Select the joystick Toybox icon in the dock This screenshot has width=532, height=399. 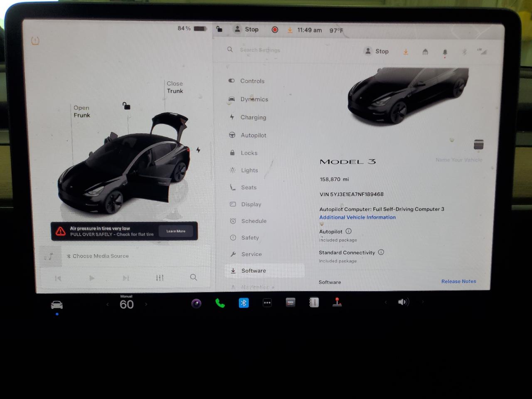click(x=337, y=303)
